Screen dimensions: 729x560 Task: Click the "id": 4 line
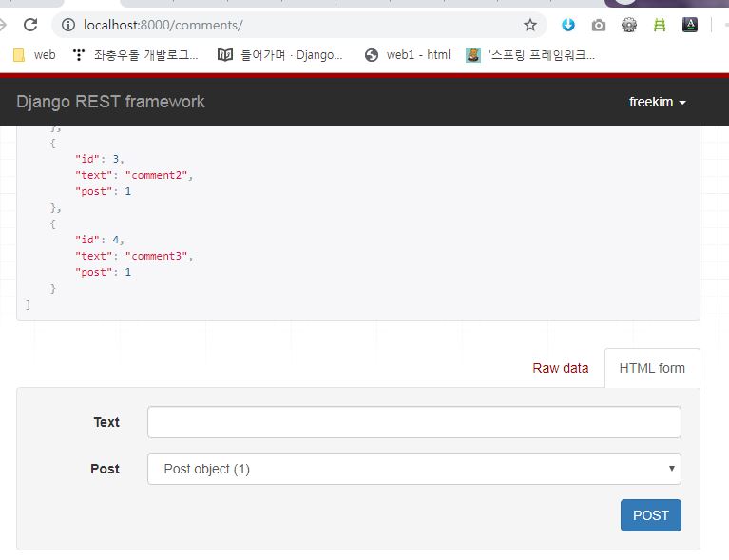99,240
